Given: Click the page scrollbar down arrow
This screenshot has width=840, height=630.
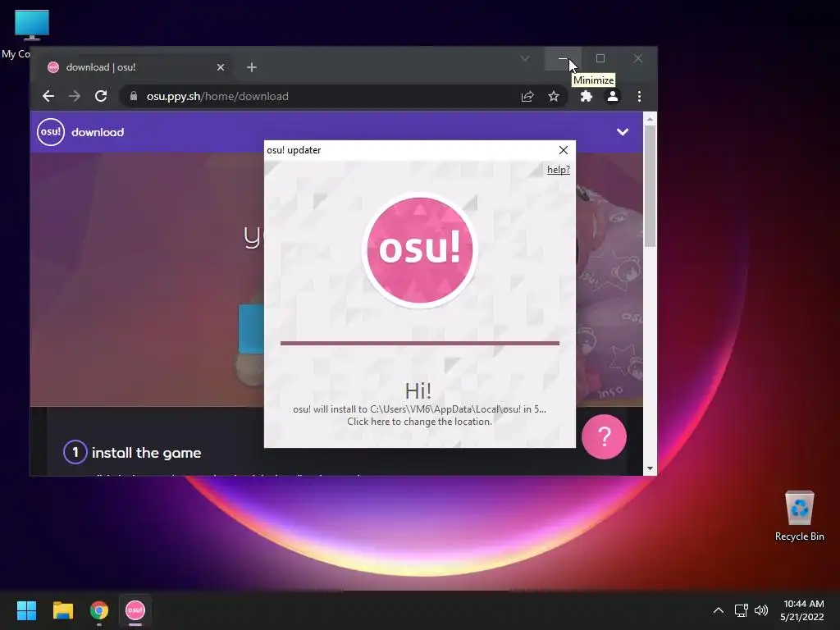Looking at the screenshot, I should click(650, 468).
